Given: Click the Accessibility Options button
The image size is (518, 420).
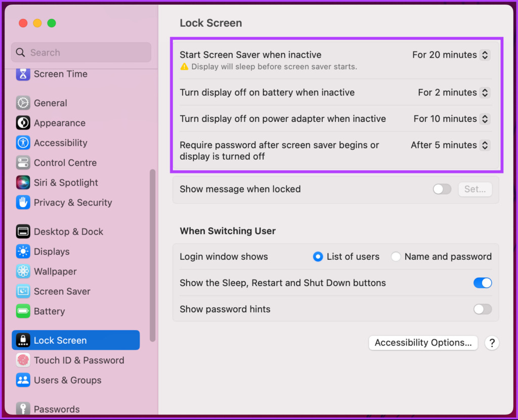Looking at the screenshot, I should point(423,343).
